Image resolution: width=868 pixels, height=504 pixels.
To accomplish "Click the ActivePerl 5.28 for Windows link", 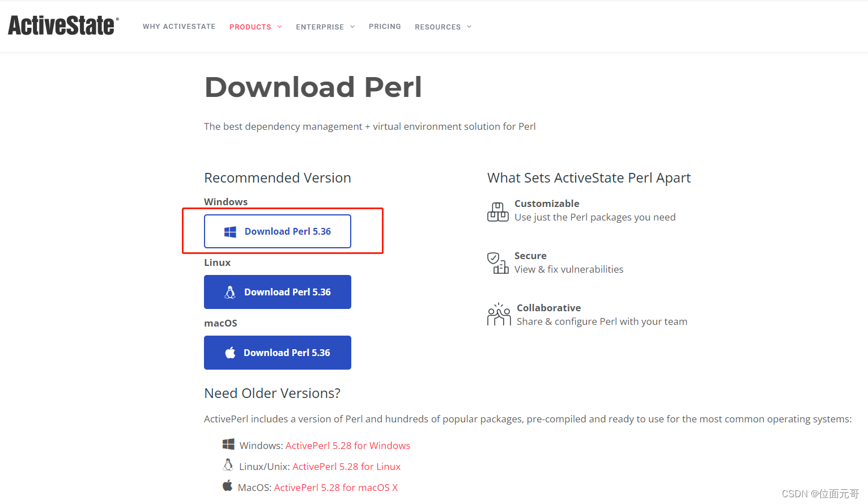I will click(348, 445).
